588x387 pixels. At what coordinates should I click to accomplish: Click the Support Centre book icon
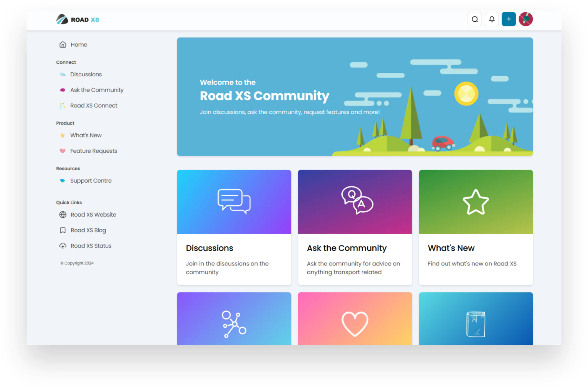click(x=63, y=180)
